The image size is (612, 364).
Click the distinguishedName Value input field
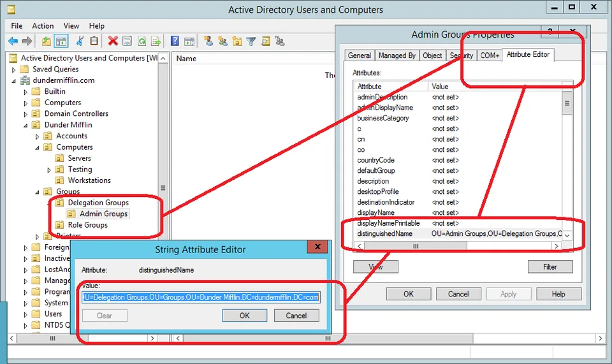[201, 297]
